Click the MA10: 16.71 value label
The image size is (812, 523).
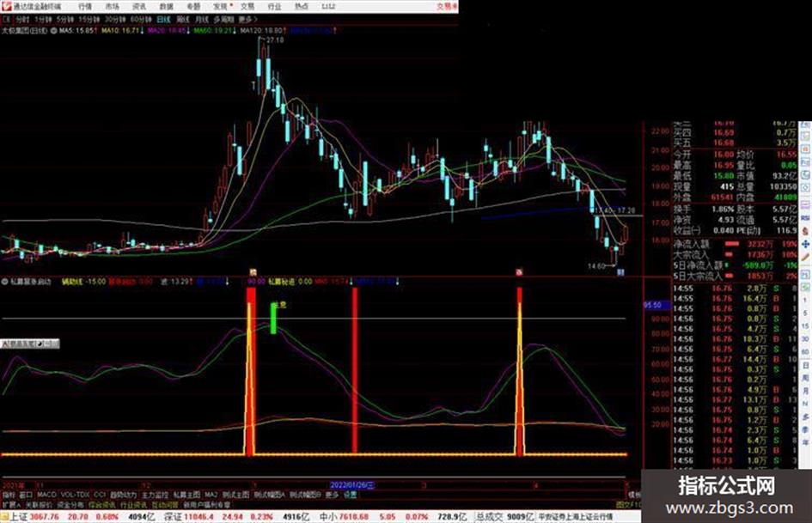[x=120, y=31]
